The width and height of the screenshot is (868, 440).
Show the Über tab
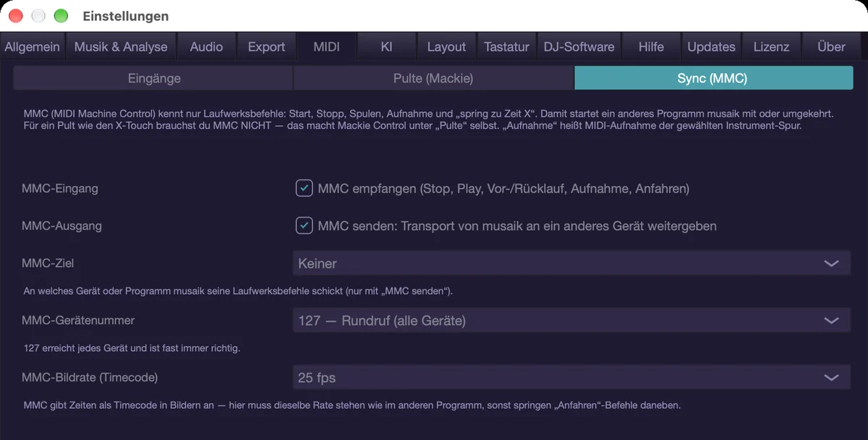(831, 46)
